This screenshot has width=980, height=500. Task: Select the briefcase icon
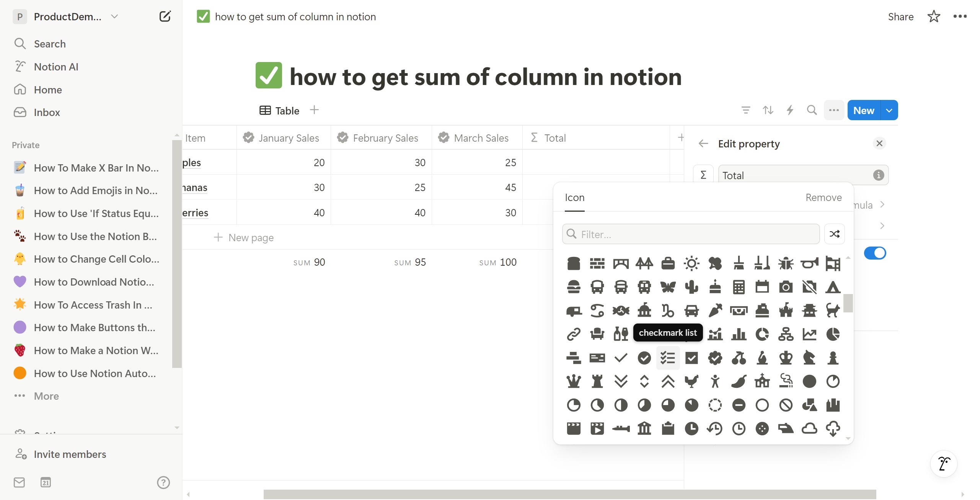tap(668, 263)
